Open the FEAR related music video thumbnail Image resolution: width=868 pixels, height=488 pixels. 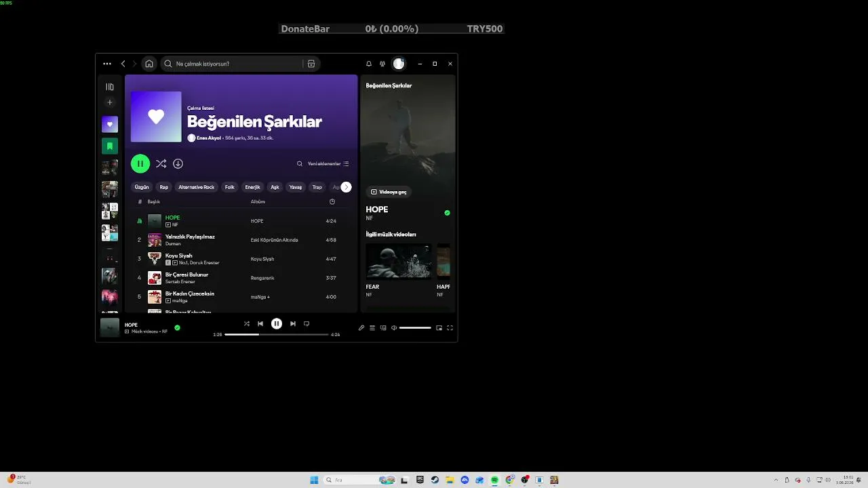point(398,262)
